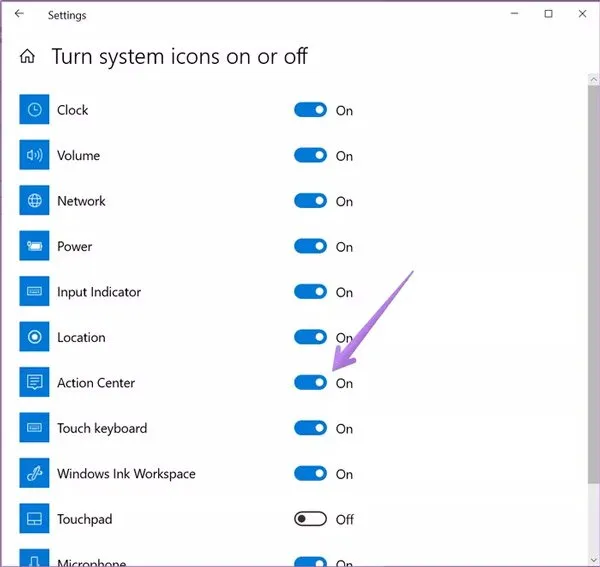Click the Location target icon
This screenshot has height=567, width=600.
[35, 338]
